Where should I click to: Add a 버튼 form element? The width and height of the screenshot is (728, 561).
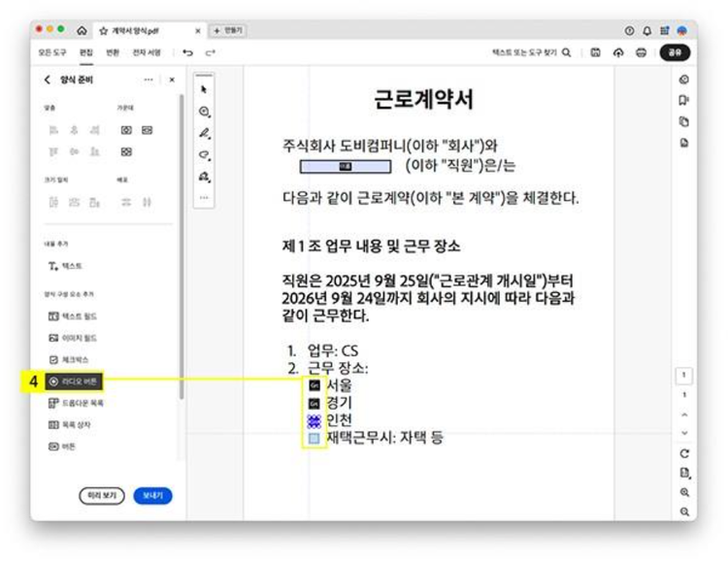click(x=62, y=446)
